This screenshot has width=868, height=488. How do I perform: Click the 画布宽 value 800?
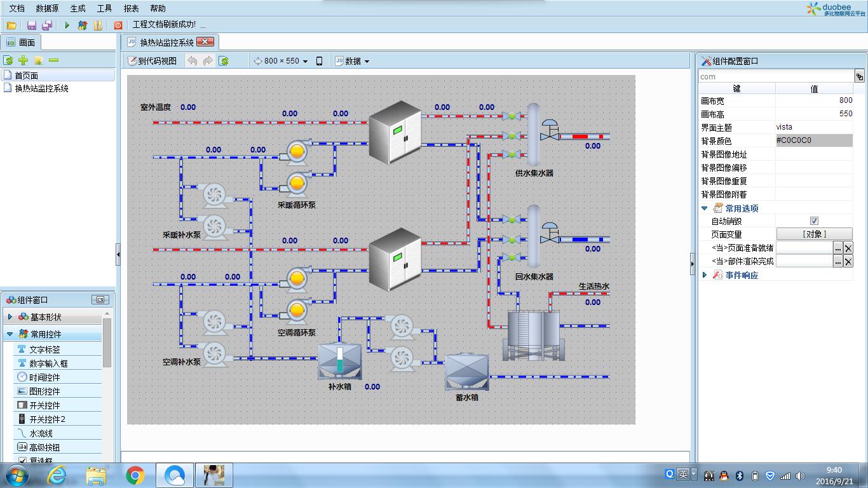814,100
